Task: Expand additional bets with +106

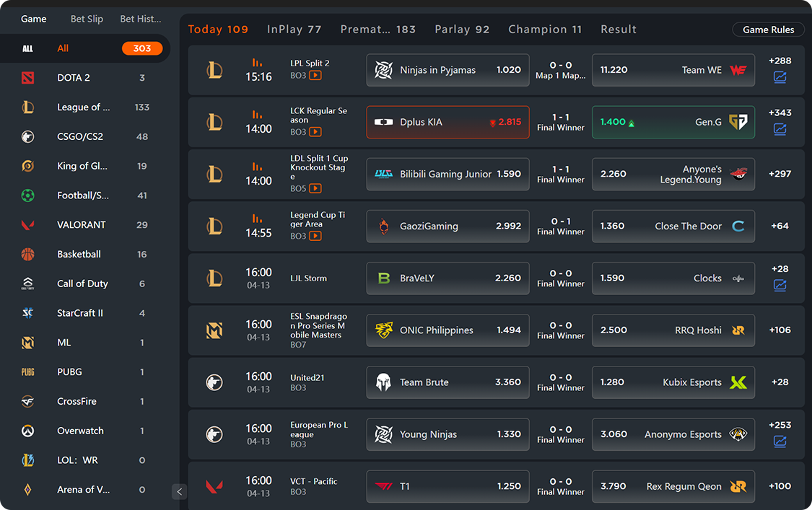Action: (x=780, y=330)
